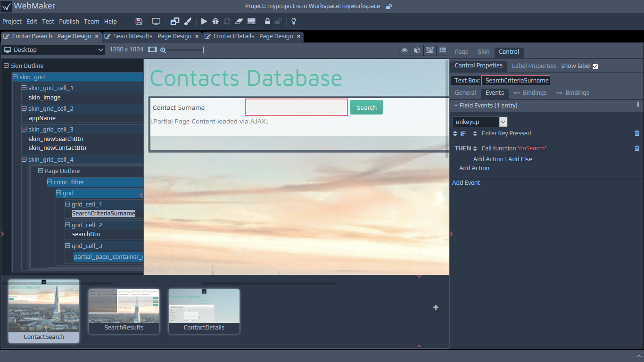Image resolution: width=644 pixels, height=362 pixels.
Task: Select the SearchResults page thumbnail
Action: tap(124, 311)
